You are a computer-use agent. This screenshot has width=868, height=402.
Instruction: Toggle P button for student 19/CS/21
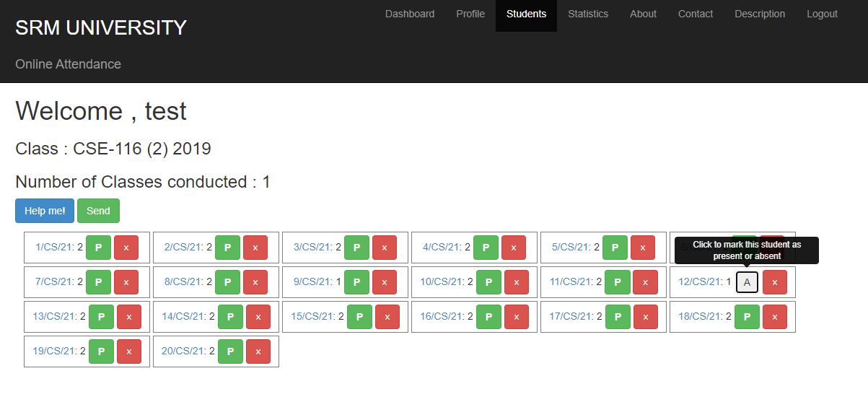[101, 351]
